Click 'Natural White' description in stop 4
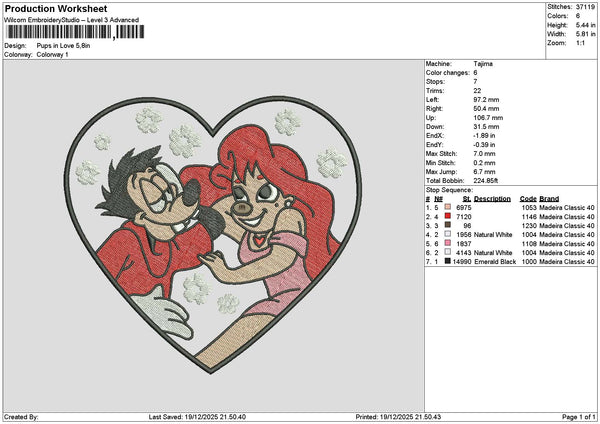600x424 pixels. pos(493,235)
